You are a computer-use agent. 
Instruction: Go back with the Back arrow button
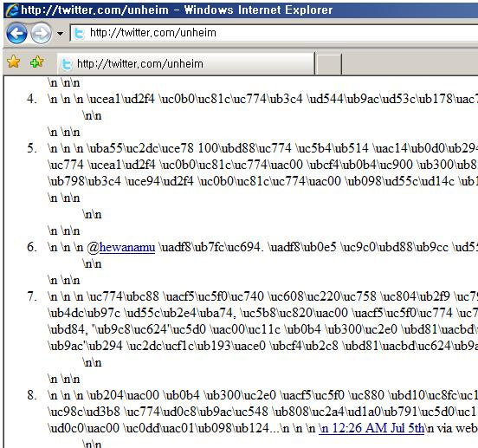16,33
